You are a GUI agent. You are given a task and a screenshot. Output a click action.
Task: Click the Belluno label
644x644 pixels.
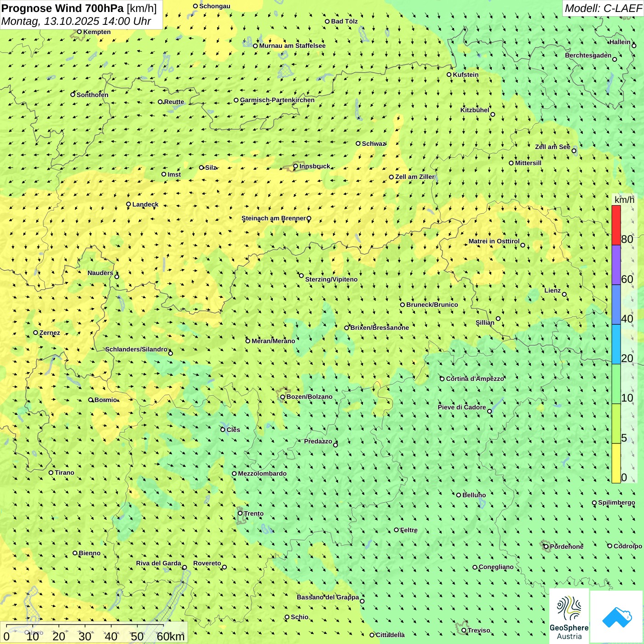474,495
